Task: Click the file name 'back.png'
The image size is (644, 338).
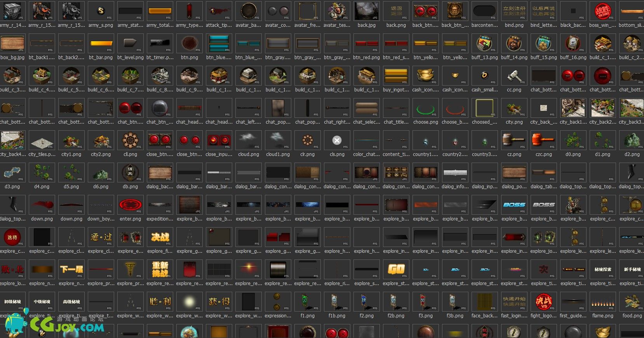Action: point(396,25)
